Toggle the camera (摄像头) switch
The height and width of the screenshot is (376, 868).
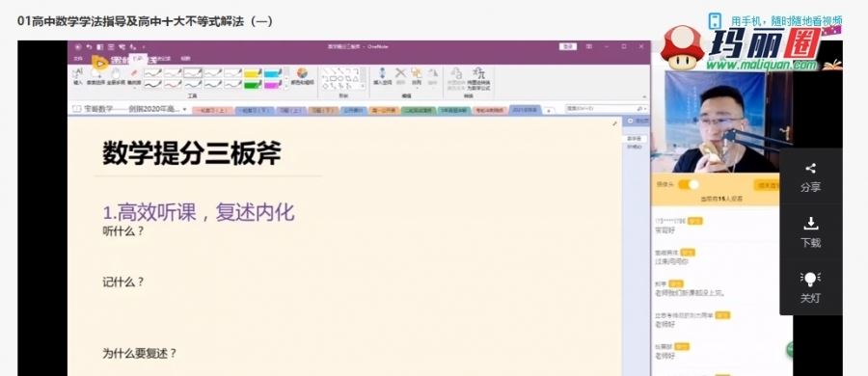click(689, 185)
